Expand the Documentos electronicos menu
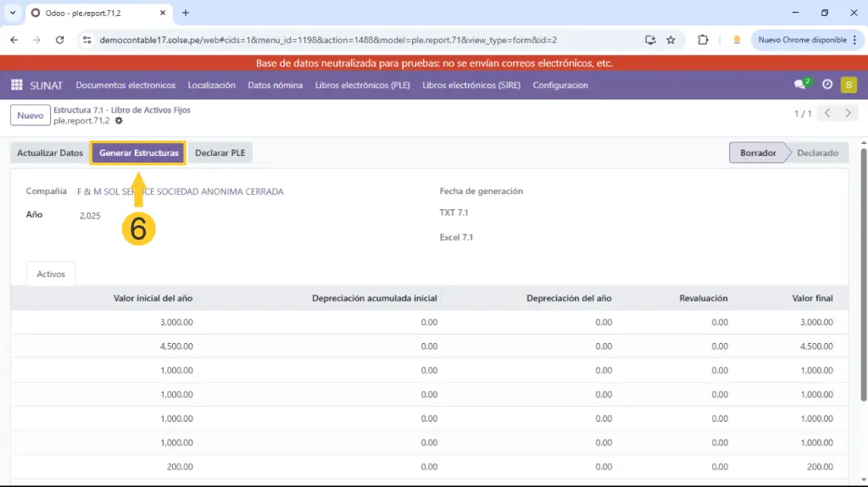 [x=125, y=85]
